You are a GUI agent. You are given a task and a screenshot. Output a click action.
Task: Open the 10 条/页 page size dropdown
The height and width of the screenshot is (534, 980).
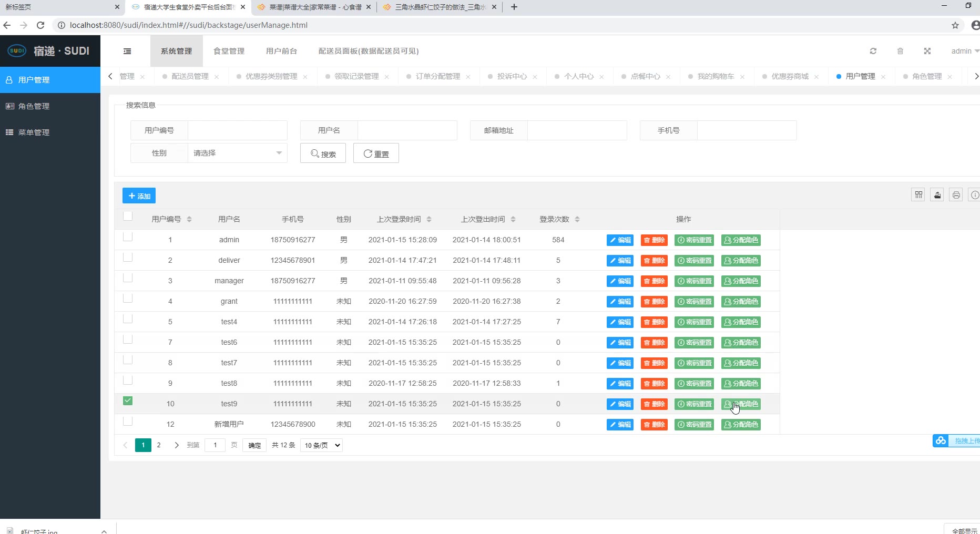point(322,445)
